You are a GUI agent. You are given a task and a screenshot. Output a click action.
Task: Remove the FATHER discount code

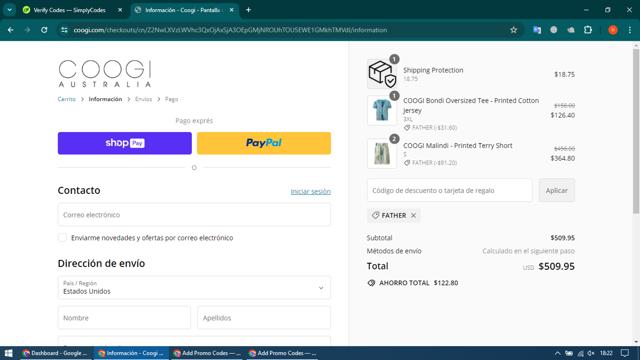(413, 216)
